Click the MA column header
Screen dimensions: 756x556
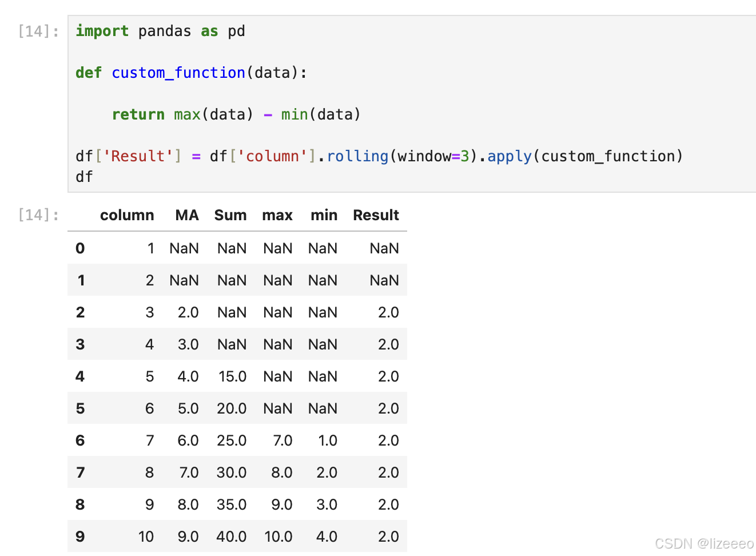[187, 216]
